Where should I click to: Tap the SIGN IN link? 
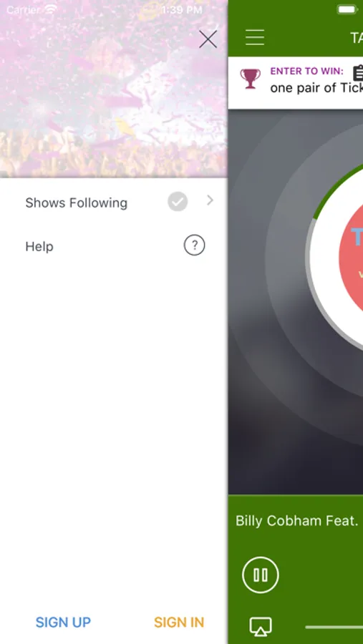179,623
